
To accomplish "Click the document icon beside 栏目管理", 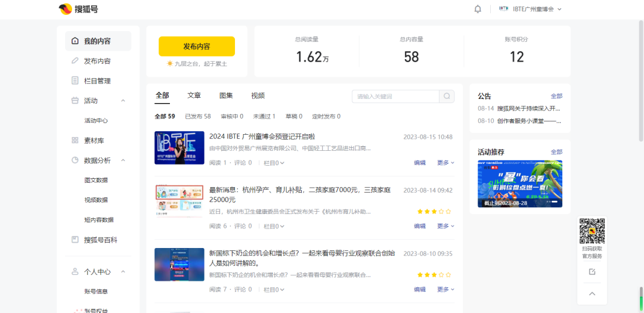I will click(x=75, y=80).
